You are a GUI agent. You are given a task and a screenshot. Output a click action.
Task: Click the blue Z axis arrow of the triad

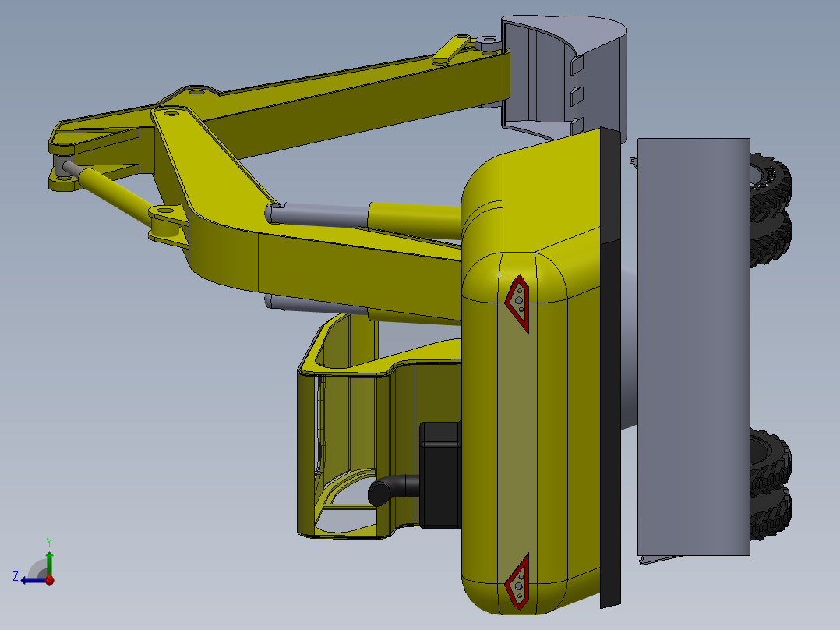32,580
